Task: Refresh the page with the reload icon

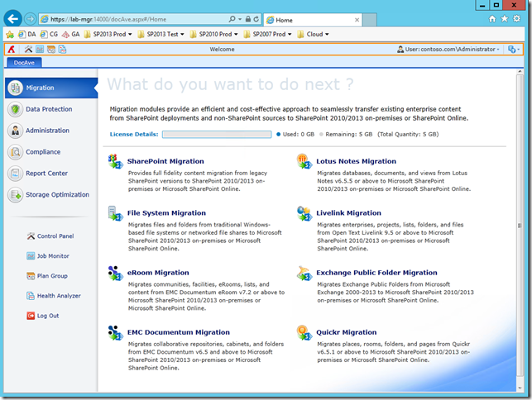Action: pyautogui.click(x=256, y=19)
